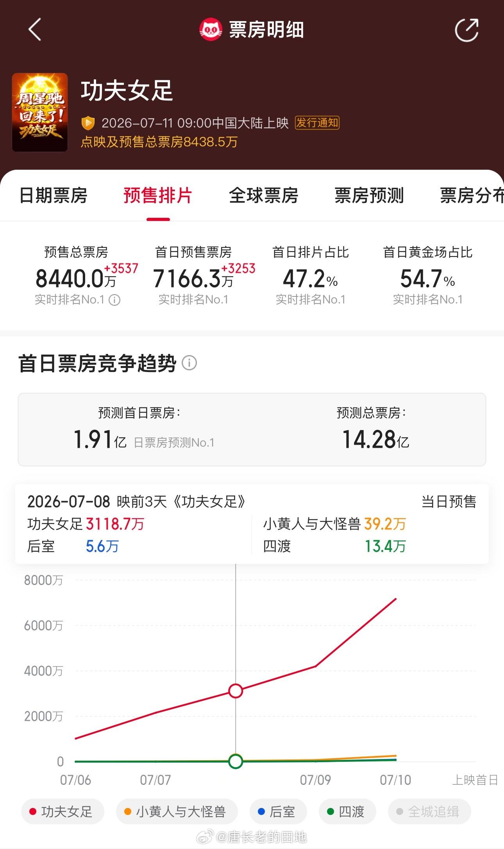Switch to 日期票房 tab
Image resolution: width=504 pixels, height=849 pixels.
[x=53, y=196]
